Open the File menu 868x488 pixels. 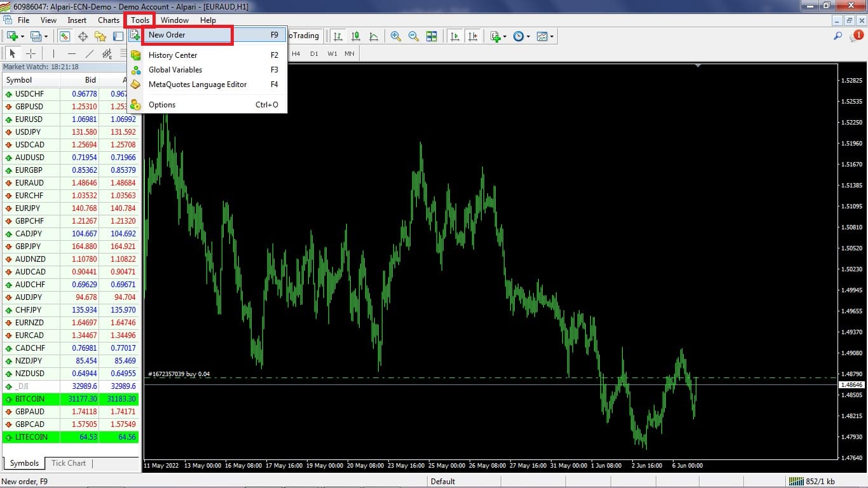click(24, 20)
